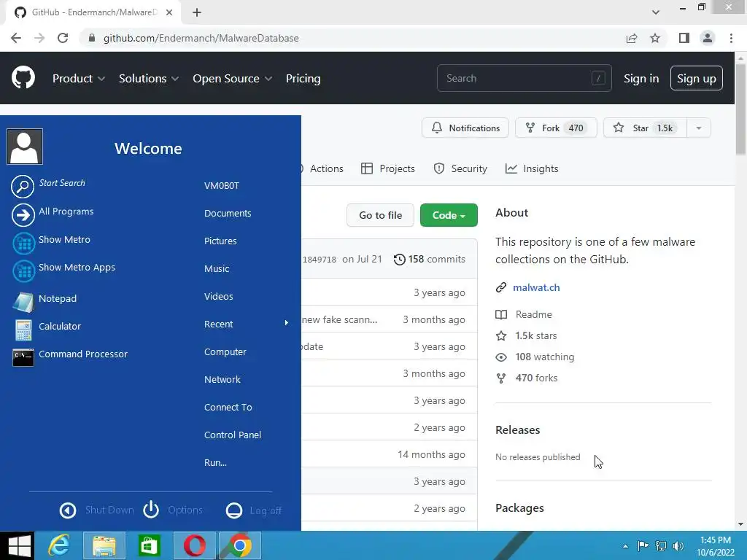Click the GitHub octocat logo
This screenshot has width=747, height=560.
pos(23,78)
